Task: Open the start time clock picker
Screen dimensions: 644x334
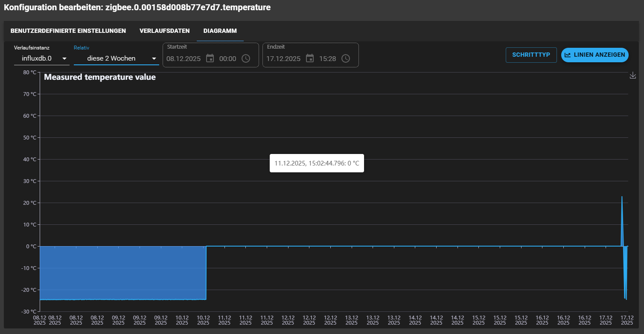Action: (x=246, y=58)
